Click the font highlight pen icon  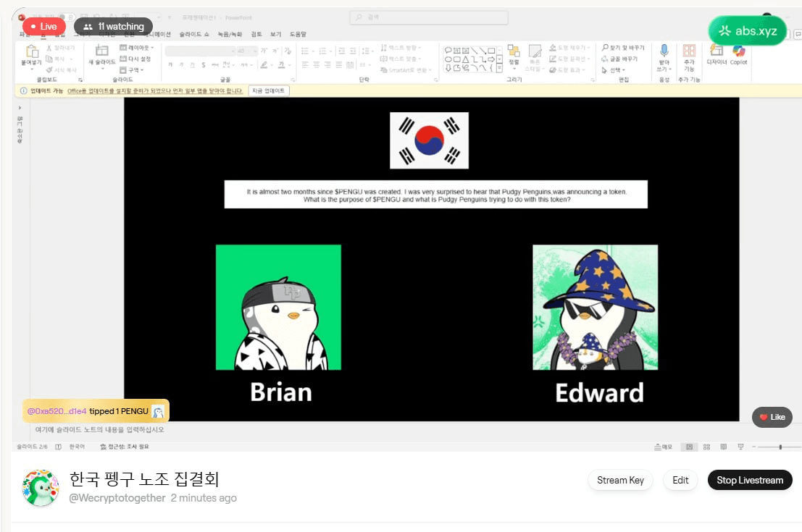click(x=264, y=65)
